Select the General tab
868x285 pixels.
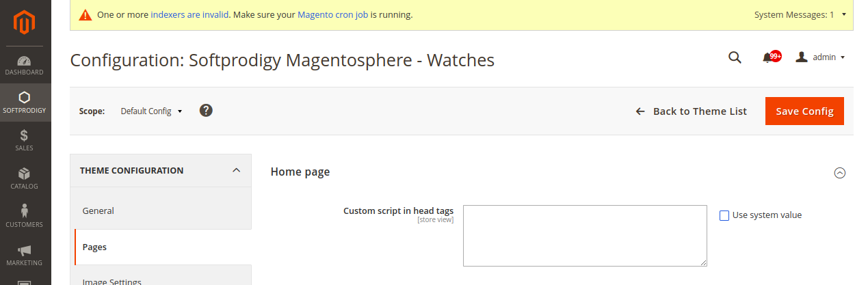(161, 211)
